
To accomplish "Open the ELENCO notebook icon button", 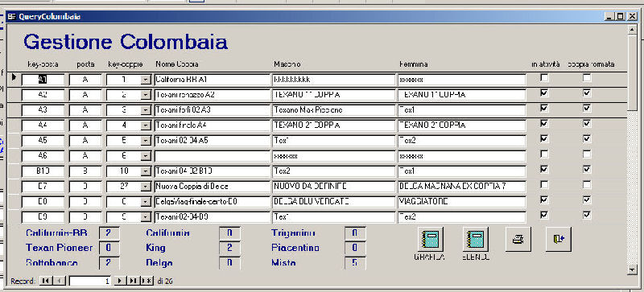I will (x=476, y=239).
